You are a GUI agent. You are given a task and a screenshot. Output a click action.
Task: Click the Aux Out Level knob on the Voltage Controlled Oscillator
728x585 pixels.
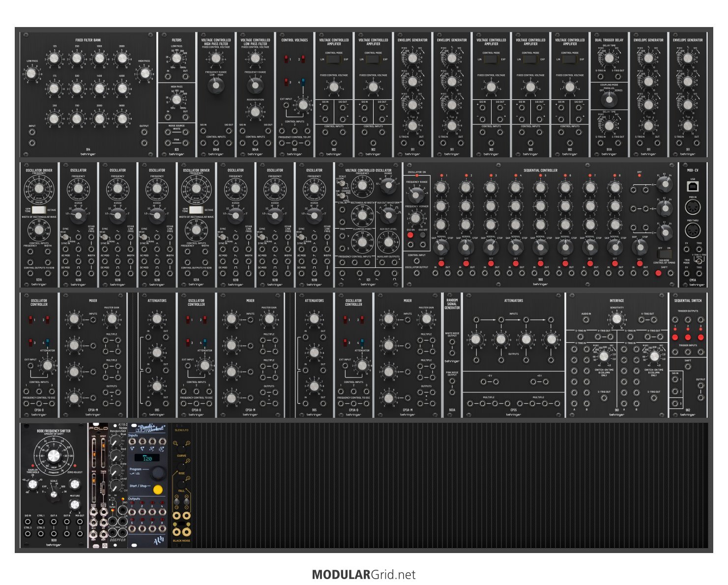click(388, 242)
